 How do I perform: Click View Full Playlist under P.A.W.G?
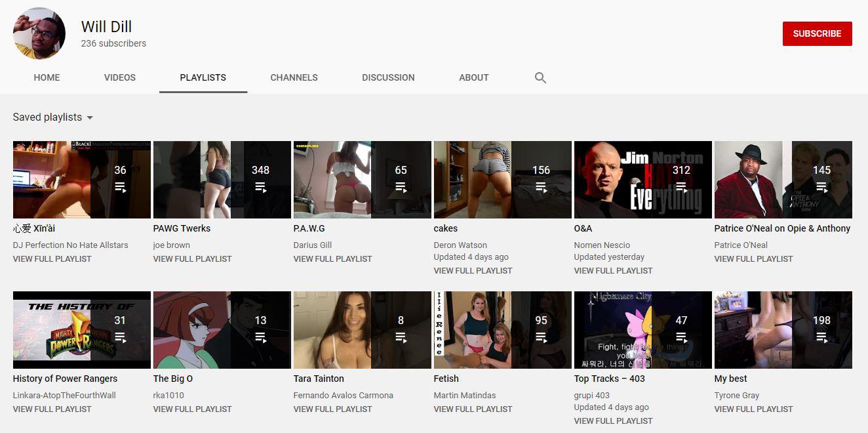coord(333,259)
